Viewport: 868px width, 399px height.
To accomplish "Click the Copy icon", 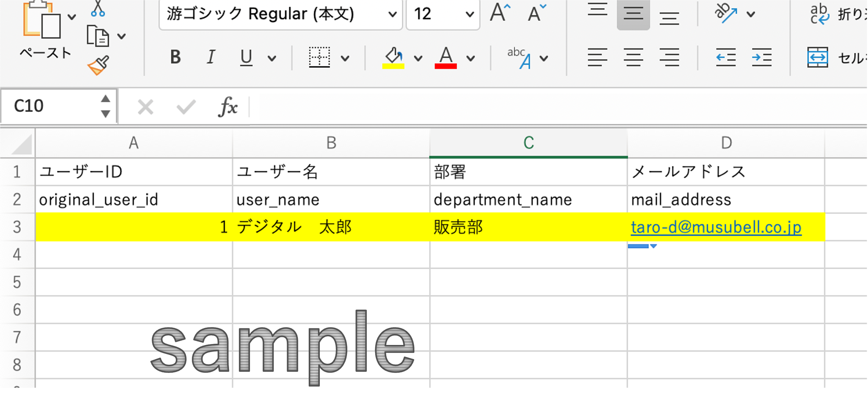I will (x=97, y=36).
